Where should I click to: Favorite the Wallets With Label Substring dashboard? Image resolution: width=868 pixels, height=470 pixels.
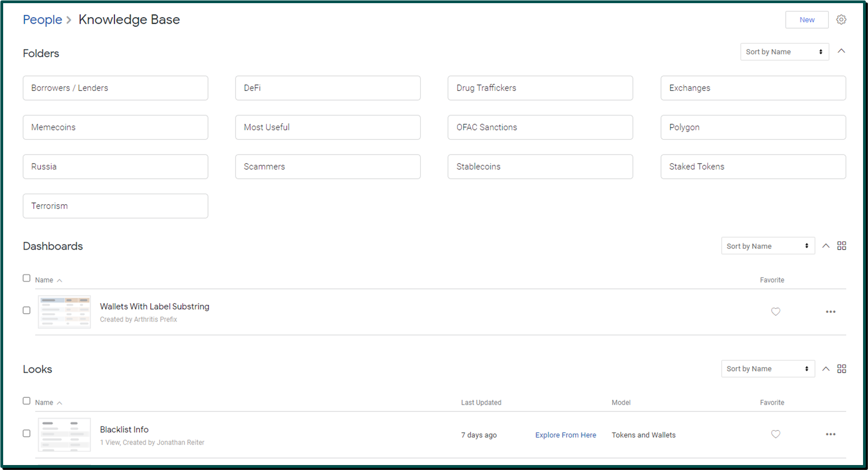coord(775,311)
